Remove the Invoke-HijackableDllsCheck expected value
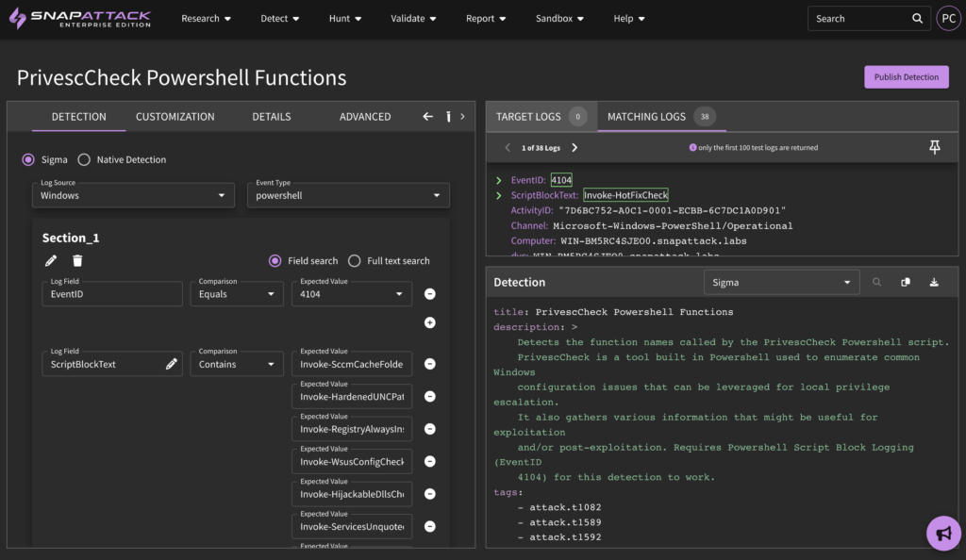966x560 pixels. (x=430, y=494)
